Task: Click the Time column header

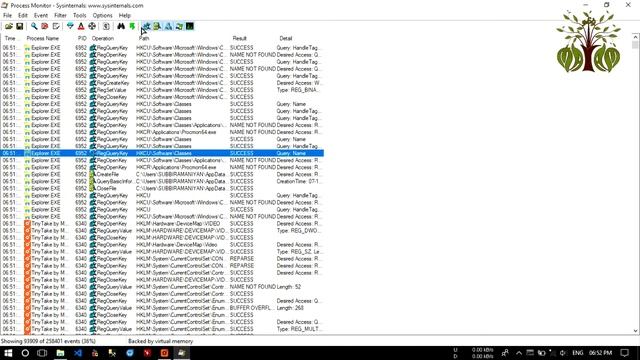Action: click(x=11, y=38)
